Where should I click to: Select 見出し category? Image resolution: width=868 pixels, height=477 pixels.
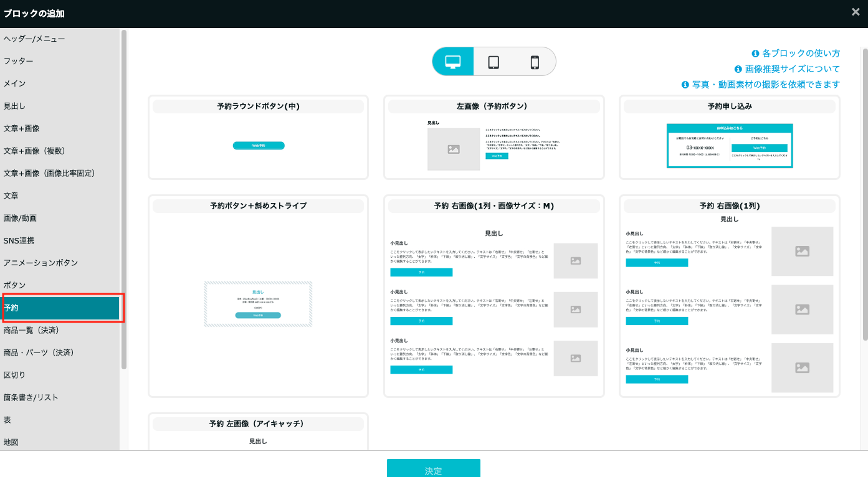coord(60,106)
